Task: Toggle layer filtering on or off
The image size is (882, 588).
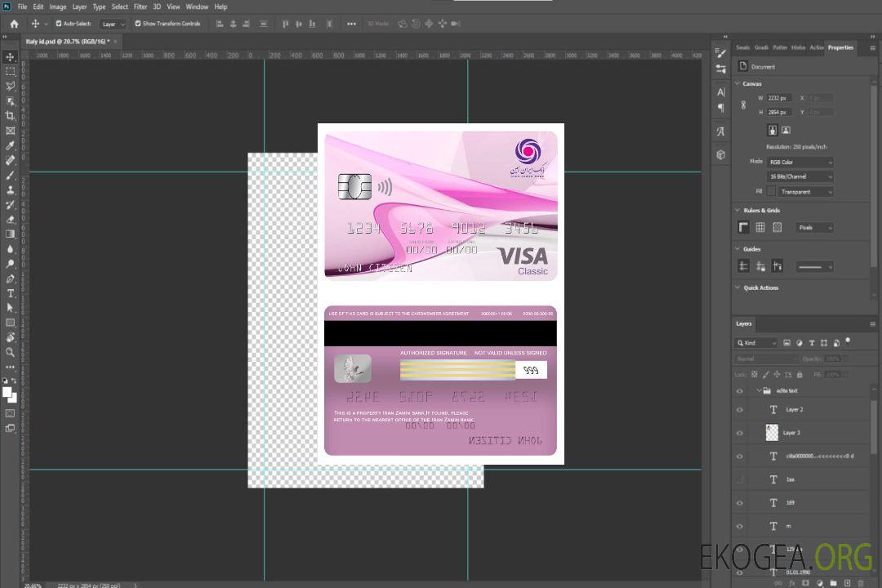Action: point(848,341)
